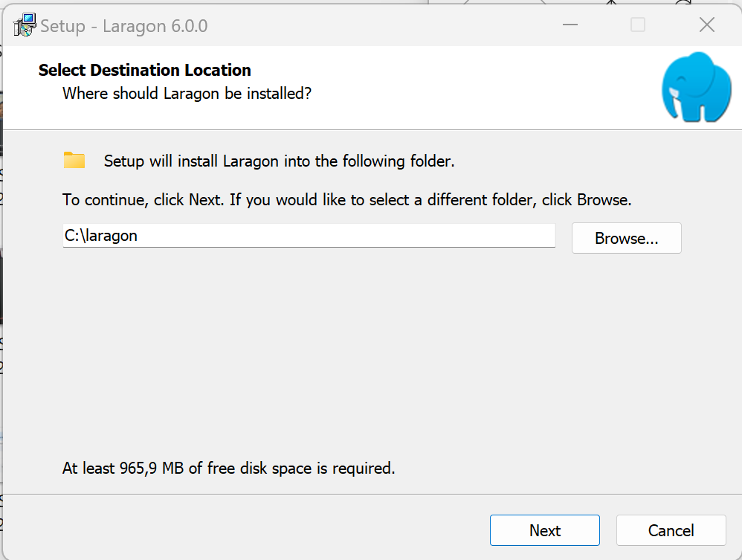Image resolution: width=742 pixels, height=560 pixels.
Task: Click the 'To continue, click Next' instruction text
Action: click(x=347, y=200)
